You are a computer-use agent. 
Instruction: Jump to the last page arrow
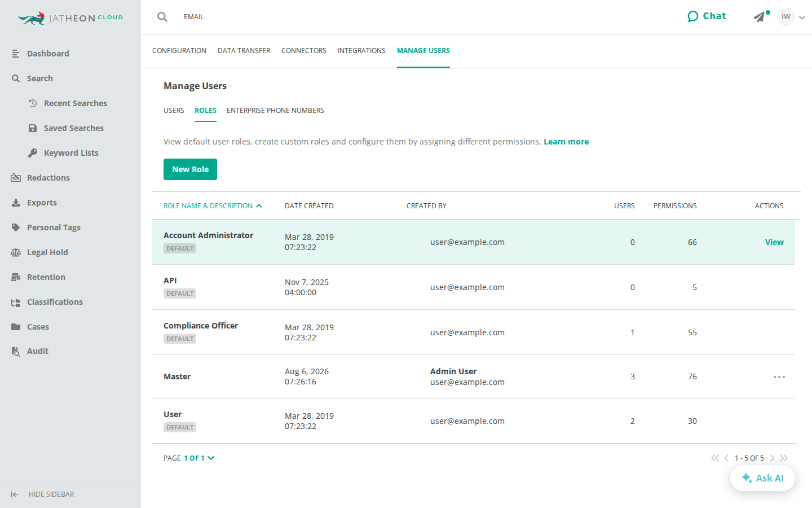tap(784, 458)
